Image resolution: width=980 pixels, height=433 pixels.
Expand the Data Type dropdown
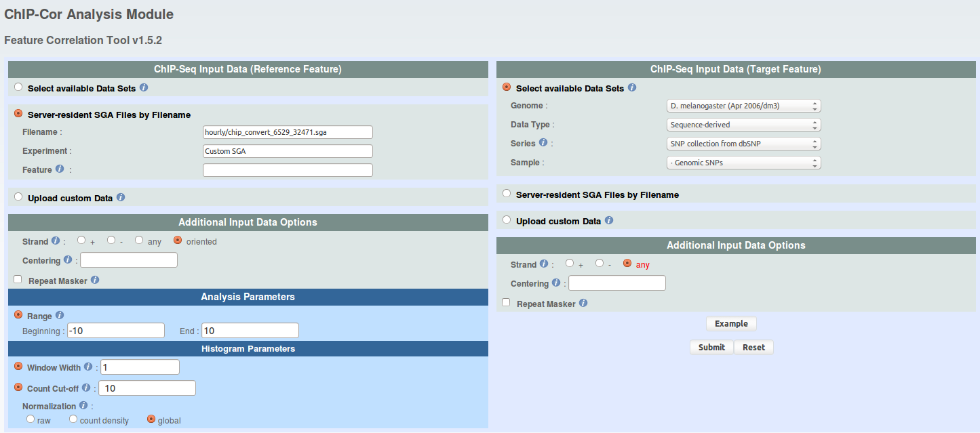pos(743,125)
